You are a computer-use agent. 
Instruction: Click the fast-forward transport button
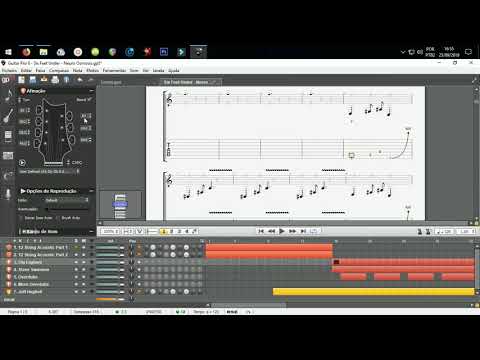(292, 231)
